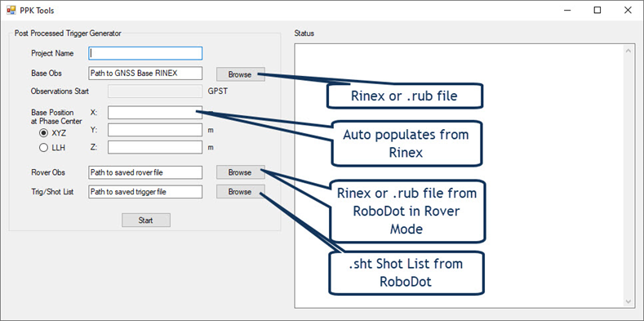Click the 'Base Position at Phase Center' label
644x321 pixels.
pyautogui.click(x=56, y=117)
